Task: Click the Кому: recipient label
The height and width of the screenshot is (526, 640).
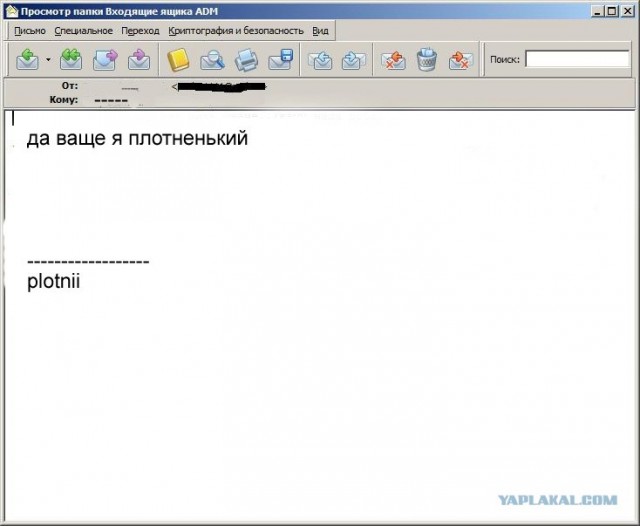Action: coord(64,100)
